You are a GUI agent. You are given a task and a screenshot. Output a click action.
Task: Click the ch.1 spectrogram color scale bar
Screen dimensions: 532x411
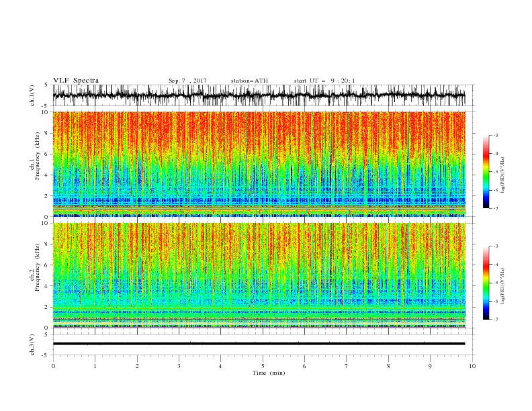point(486,172)
